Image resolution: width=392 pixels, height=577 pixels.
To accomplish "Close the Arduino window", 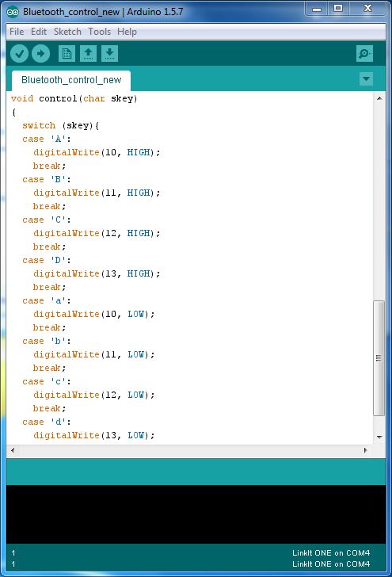I will pos(367,9).
